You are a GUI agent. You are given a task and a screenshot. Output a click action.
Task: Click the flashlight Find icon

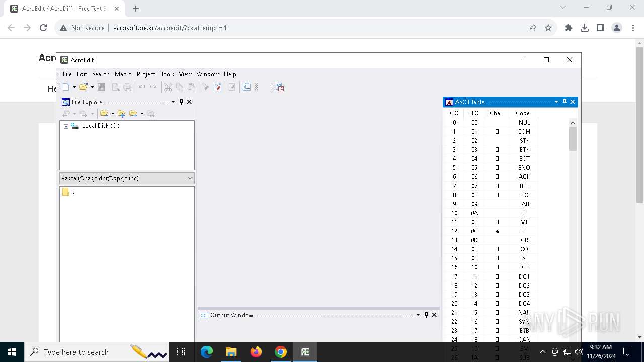click(206, 87)
